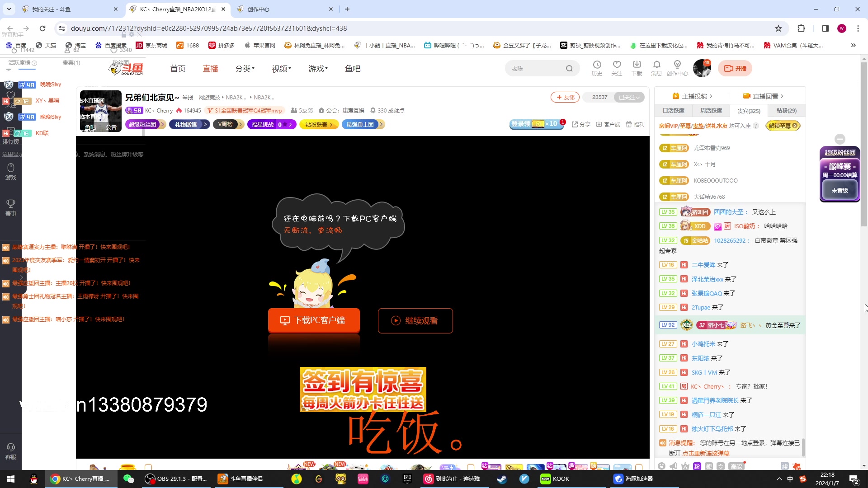The height and width of the screenshot is (488, 868).
Task: Click 解锁至尊 button
Action: 783,126
